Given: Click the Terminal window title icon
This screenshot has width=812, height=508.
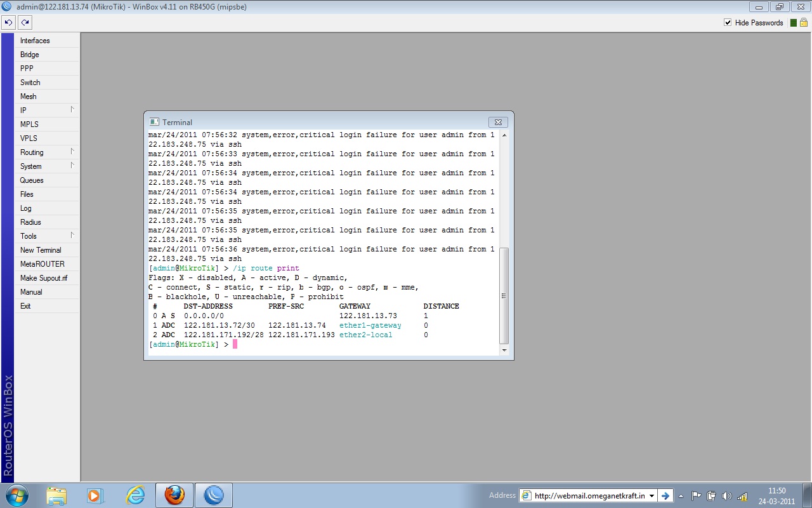Looking at the screenshot, I should [x=154, y=122].
